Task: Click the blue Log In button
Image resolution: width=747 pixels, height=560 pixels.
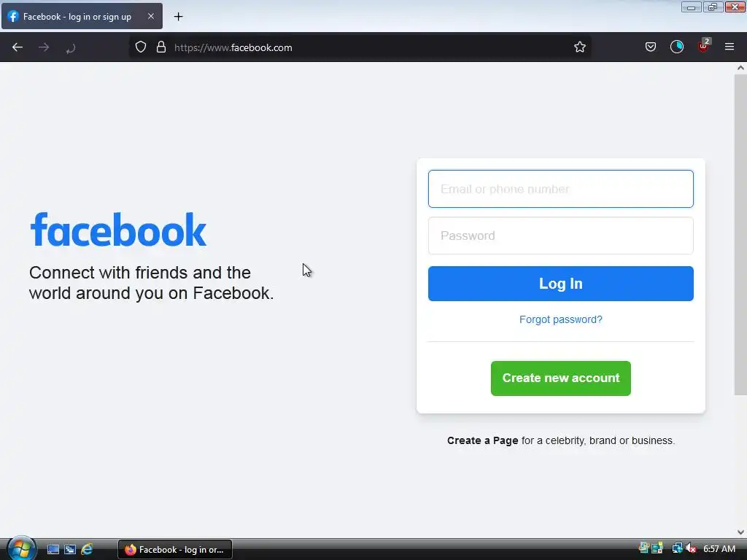Action: click(x=561, y=284)
